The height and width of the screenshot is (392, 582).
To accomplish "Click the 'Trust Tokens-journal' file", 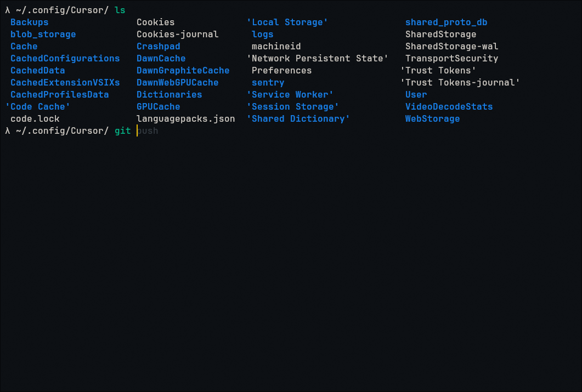I will point(460,83).
